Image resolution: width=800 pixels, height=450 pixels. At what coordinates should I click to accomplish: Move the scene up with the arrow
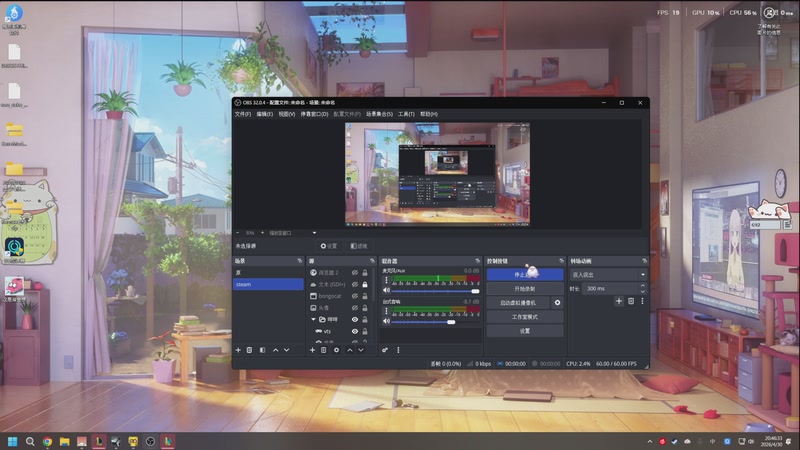pyautogui.click(x=276, y=350)
